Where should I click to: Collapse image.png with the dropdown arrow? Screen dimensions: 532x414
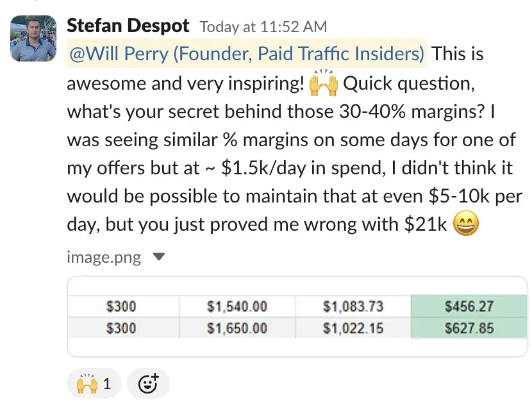[160, 257]
